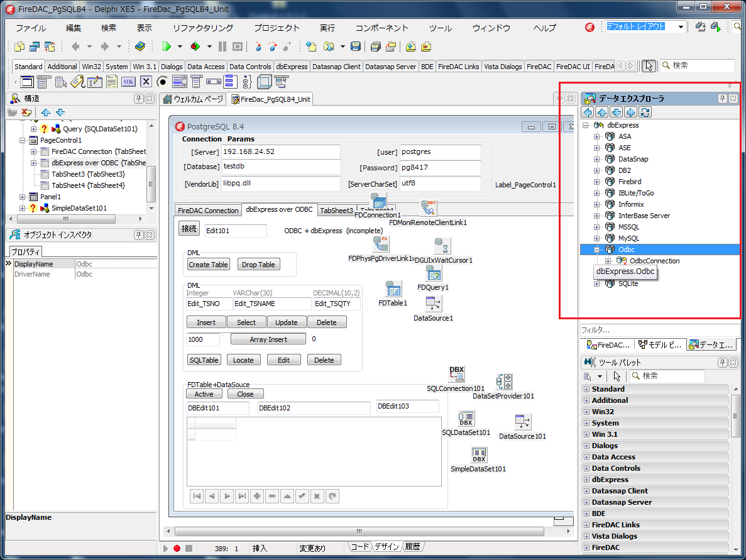Toggle the pin on オブジェクト インスペクタ panel
This screenshot has width=746, height=560.
tap(138, 234)
